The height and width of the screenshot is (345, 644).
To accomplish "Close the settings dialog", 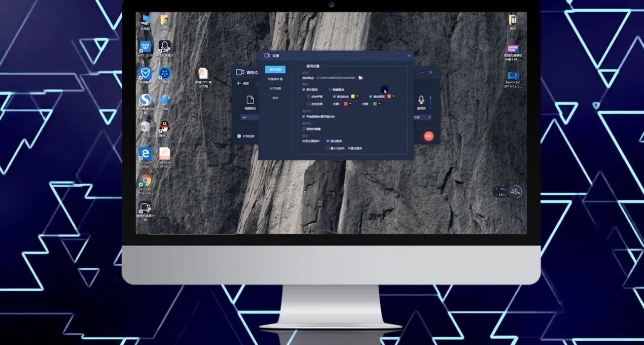I will click(409, 55).
